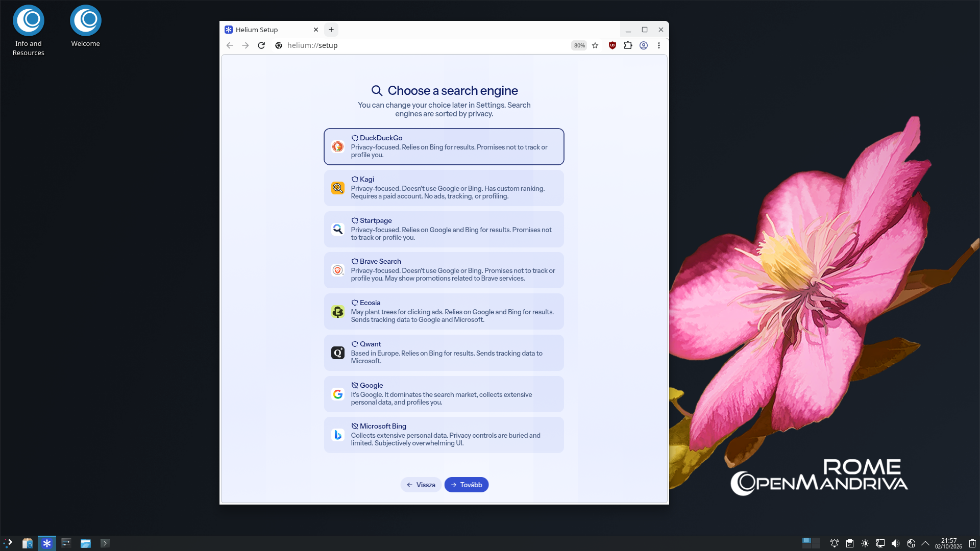Open the Info and Resources desktop icon
The height and width of the screenshot is (551, 980).
29,31
